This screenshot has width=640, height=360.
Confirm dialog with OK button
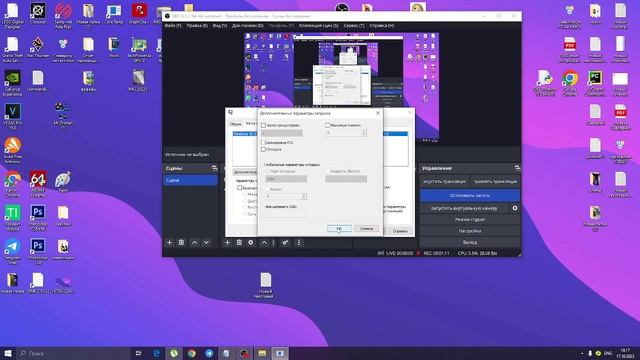click(339, 229)
